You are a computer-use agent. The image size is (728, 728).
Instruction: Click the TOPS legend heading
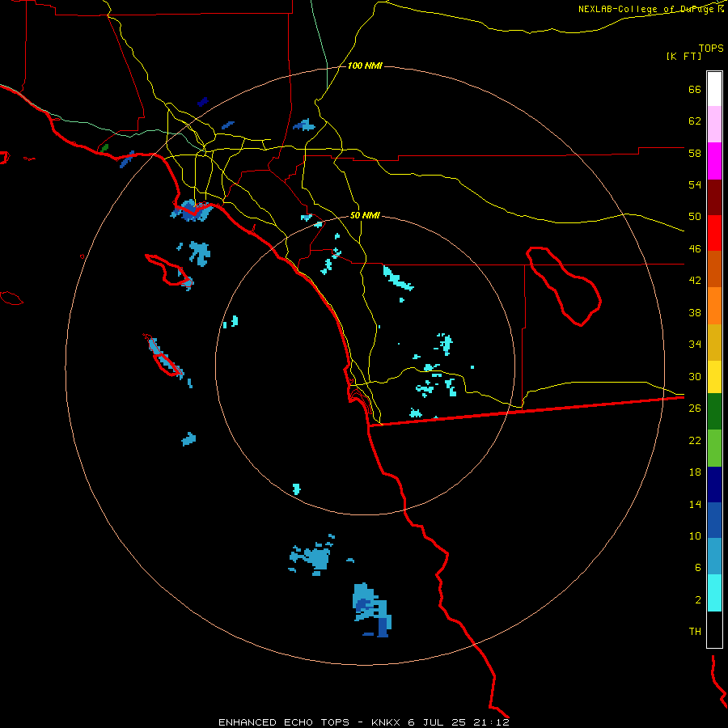tap(711, 48)
